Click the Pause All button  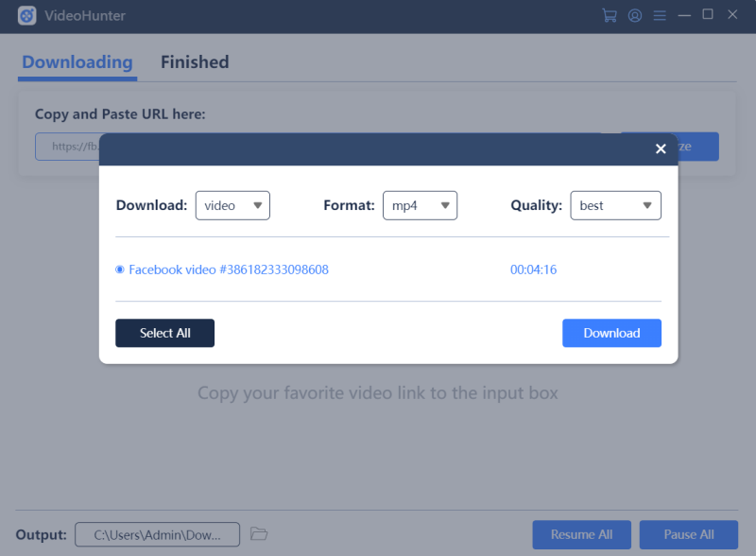point(689,535)
